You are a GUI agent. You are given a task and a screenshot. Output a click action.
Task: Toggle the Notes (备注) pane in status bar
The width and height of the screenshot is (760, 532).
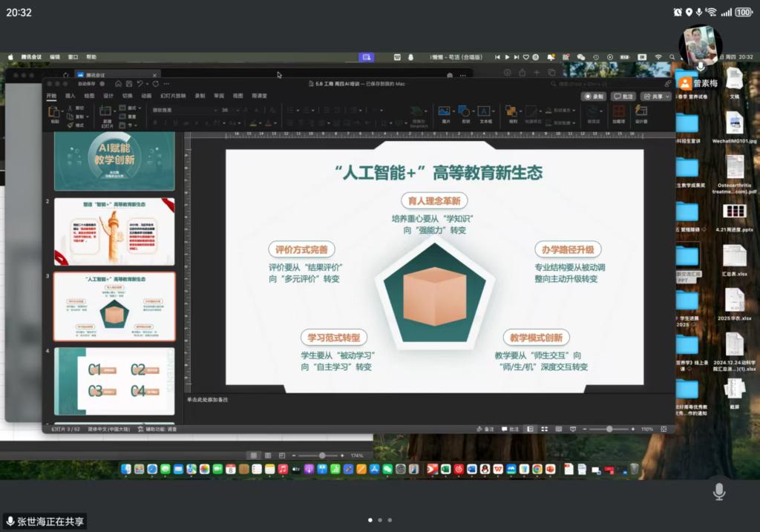(485, 429)
